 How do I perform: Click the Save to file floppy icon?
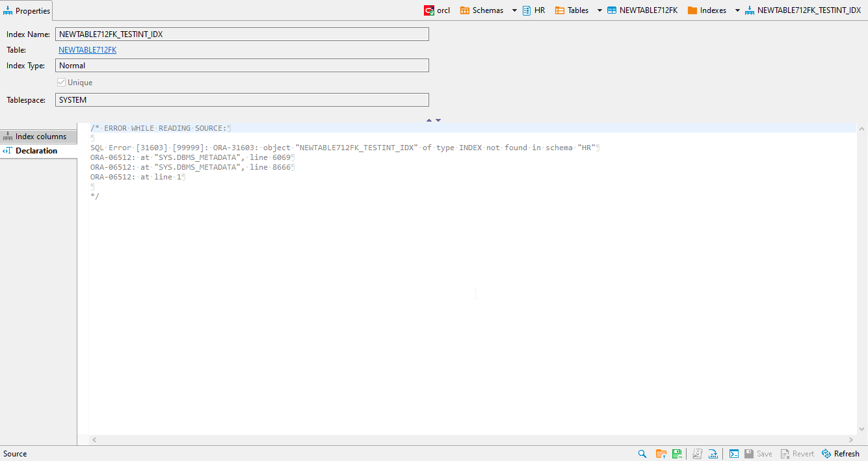click(677, 453)
